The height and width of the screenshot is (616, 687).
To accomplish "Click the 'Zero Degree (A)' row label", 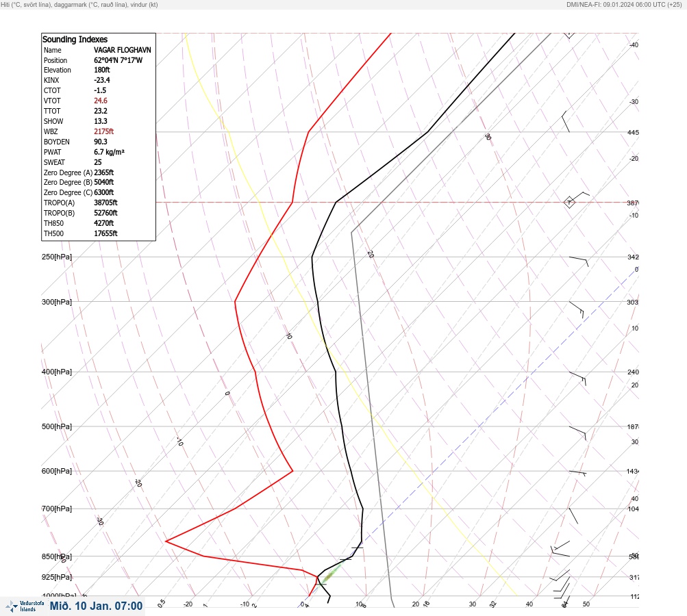I will click(68, 172).
